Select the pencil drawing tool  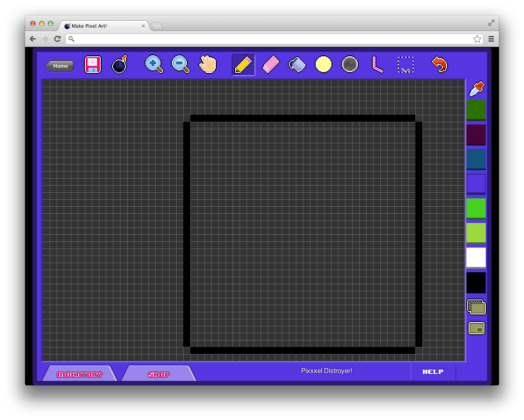point(243,65)
